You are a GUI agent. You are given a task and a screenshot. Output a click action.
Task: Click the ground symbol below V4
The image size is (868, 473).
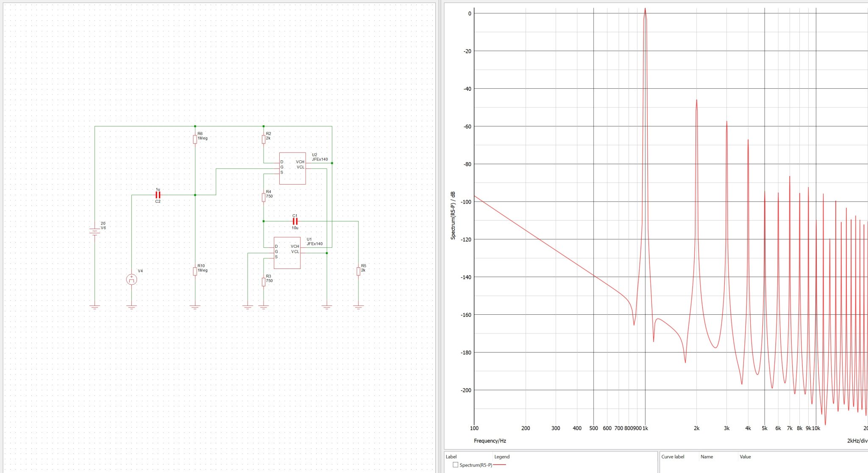[x=132, y=307]
